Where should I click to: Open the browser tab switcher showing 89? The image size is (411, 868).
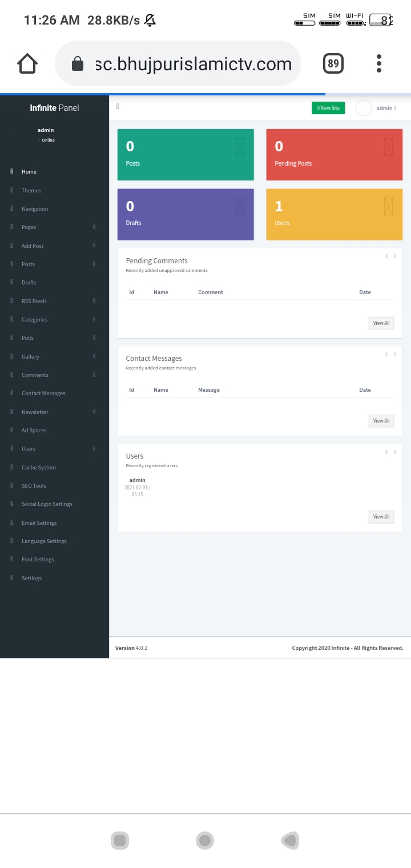point(333,63)
